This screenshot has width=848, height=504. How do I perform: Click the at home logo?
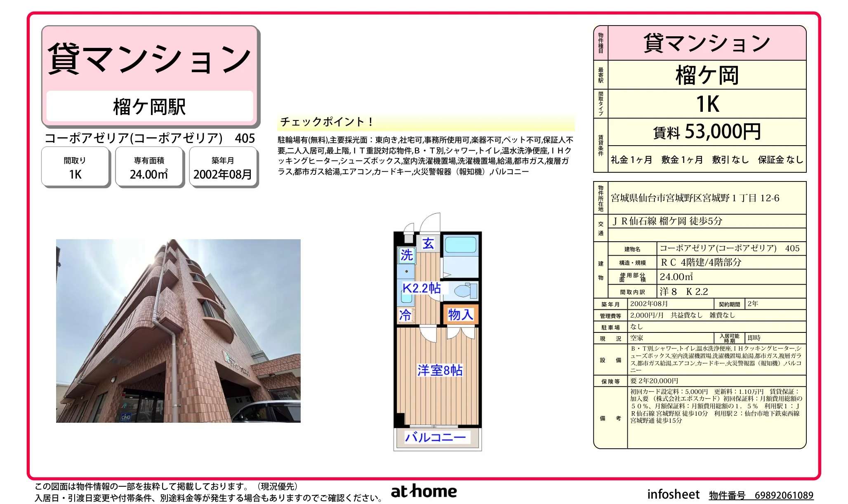tap(424, 491)
